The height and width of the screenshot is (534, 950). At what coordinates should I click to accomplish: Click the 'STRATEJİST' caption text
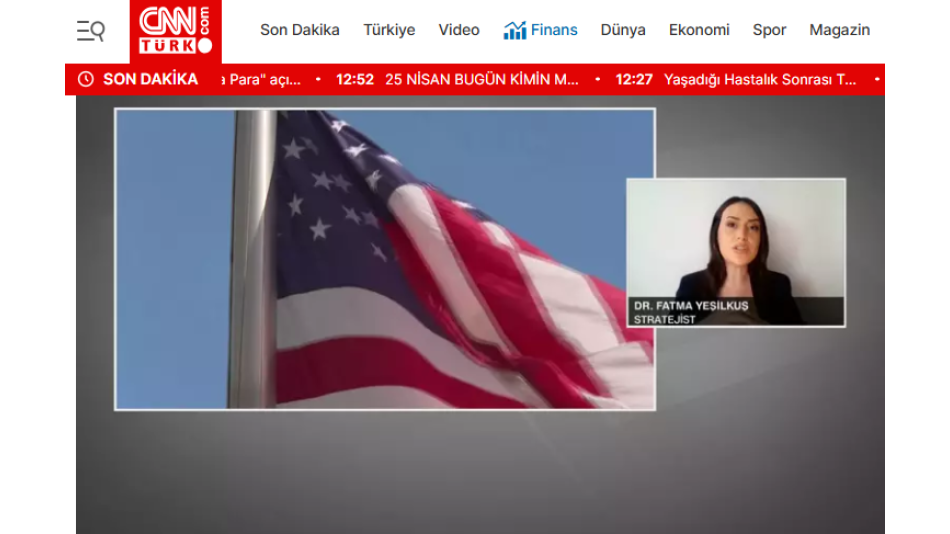[665, 319]
